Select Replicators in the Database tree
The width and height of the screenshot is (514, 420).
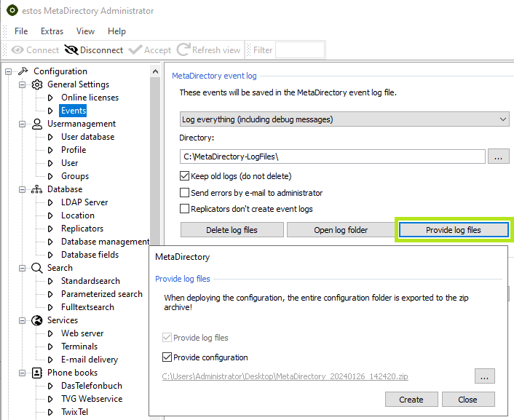[x=82, y=229]
